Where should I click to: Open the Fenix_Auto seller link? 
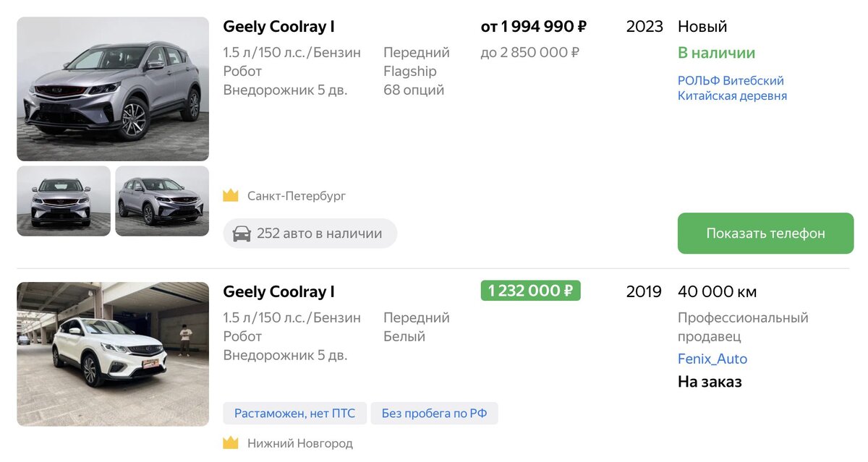pyautogui.click(x=712, y=359)
